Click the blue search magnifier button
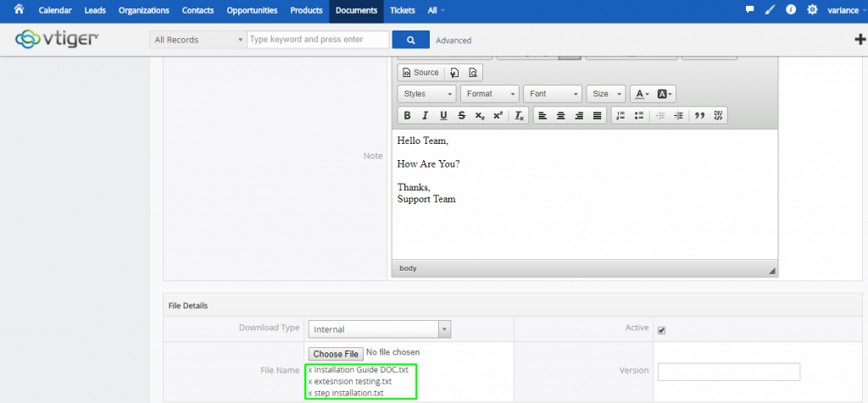 pyautogui.click(x=411, y=40)
